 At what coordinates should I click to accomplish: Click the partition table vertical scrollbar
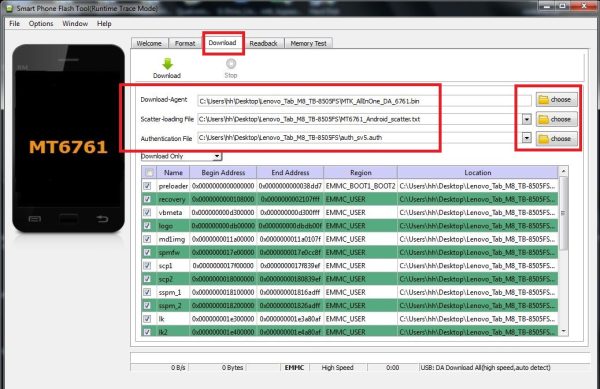(x=563, y=252)
